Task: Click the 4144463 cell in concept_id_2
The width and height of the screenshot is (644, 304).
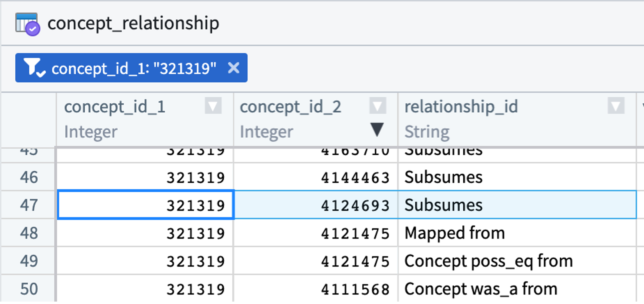Action: [x=355, y=177]
